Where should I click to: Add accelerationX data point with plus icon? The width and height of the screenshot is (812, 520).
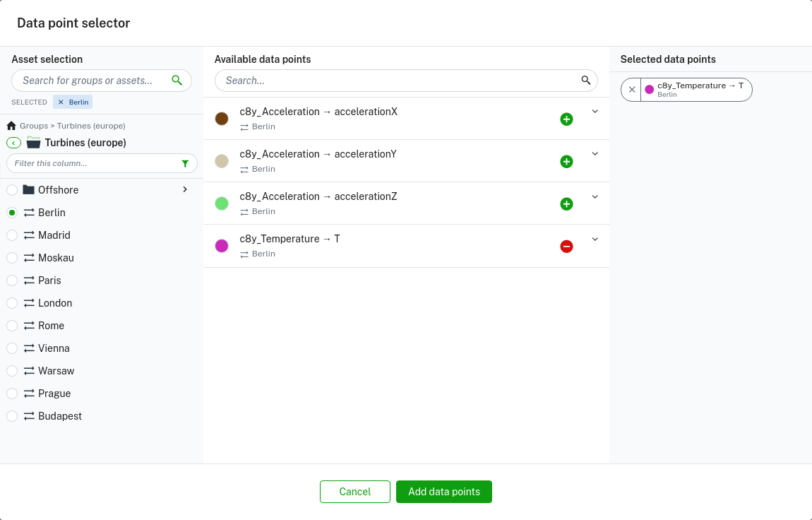click(566, 119)
